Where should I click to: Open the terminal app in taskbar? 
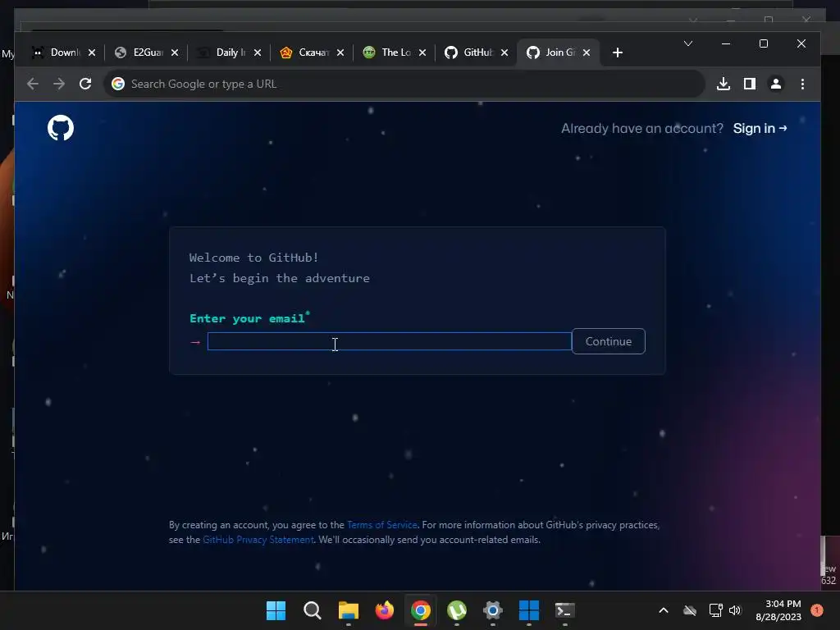pos(564,610)
